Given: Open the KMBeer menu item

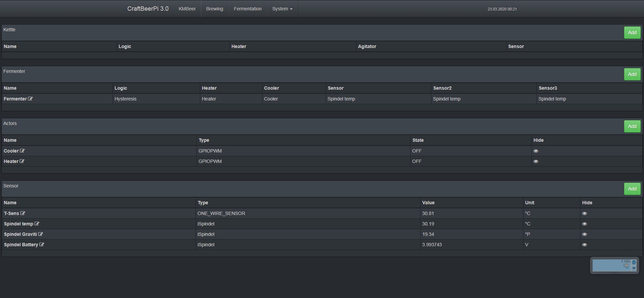Looking at the screenshot, I should click(187, 9).
